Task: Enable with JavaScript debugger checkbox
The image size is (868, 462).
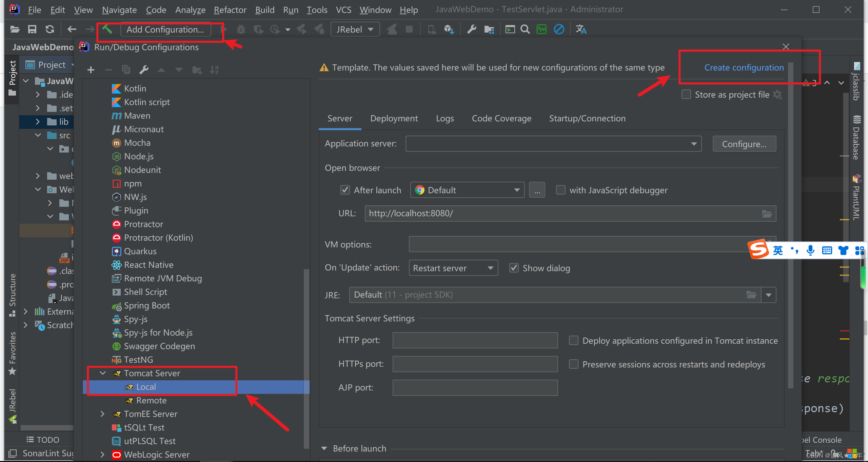Action: click(561, 190)
